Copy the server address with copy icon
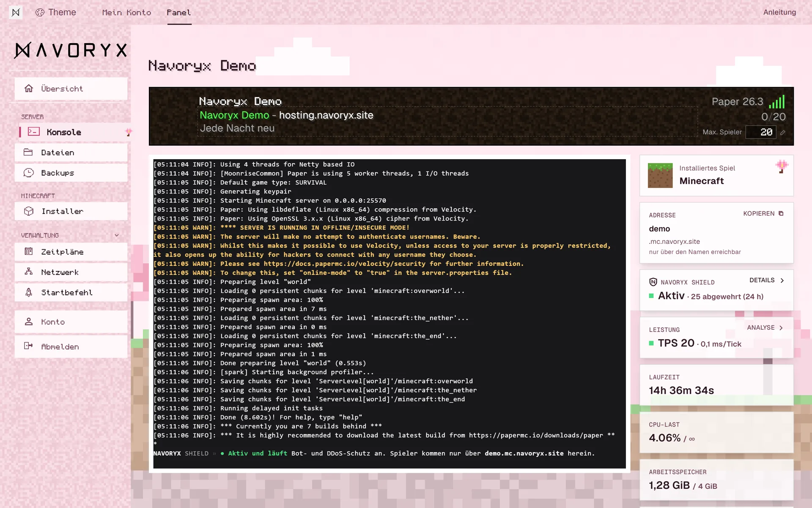The width and height of the screenshot is (812, 508). click(781, 213)
